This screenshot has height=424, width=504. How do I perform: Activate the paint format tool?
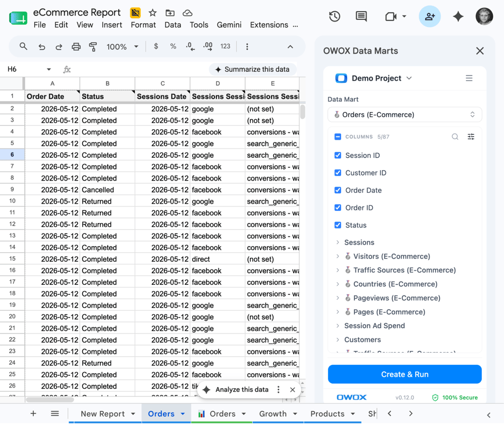pyautogui.click(x=93, y=47)
